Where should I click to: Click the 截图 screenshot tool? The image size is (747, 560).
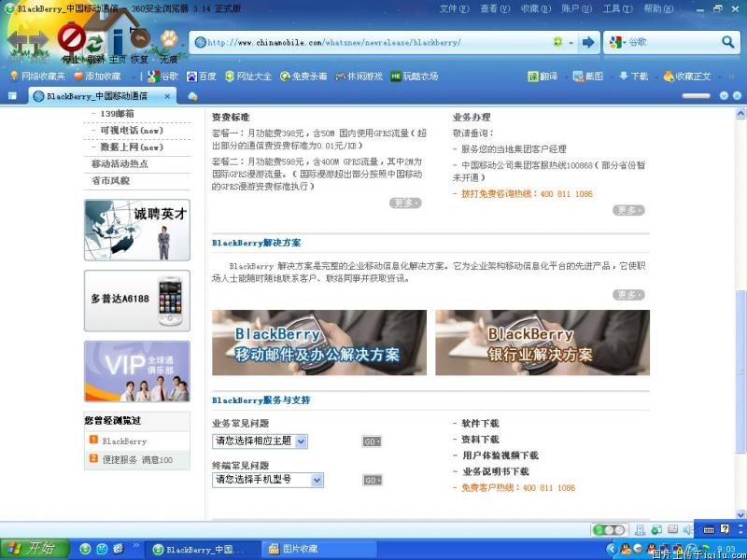click(588, 77)
